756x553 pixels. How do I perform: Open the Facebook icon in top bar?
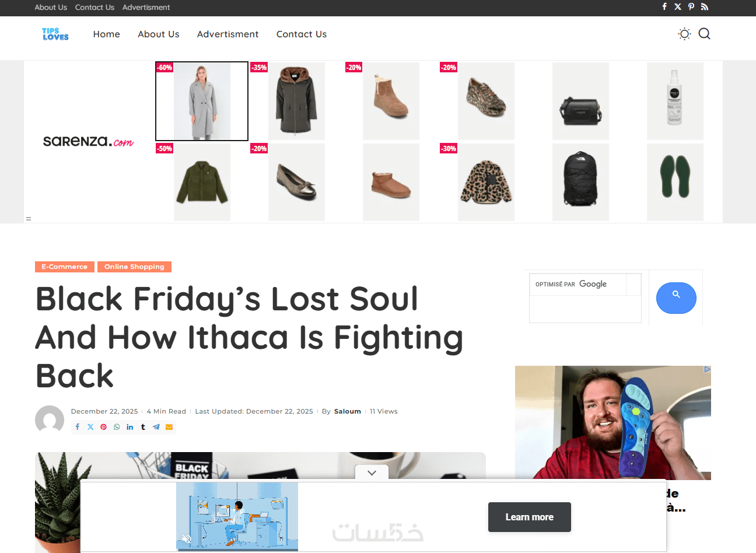[x=664, y=7]
